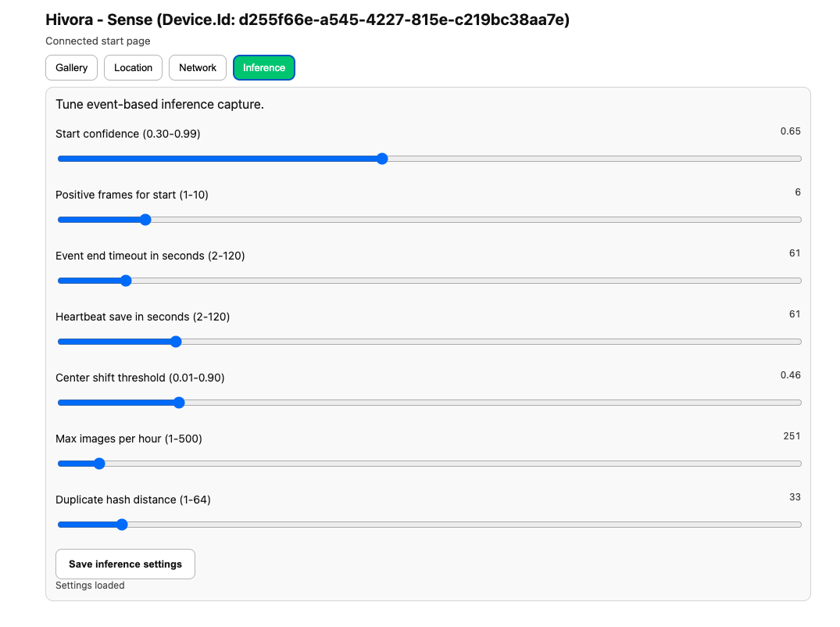This screenshot has width=840, height=627.
Task: Save inference settings
Action: tap(125, 564)
